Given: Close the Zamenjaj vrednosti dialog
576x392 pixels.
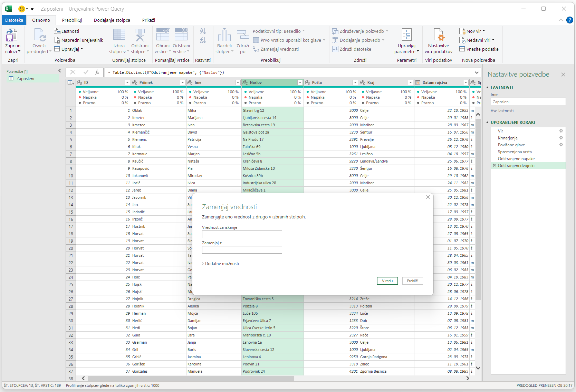Looking at the screenshot, I should 428,197.
